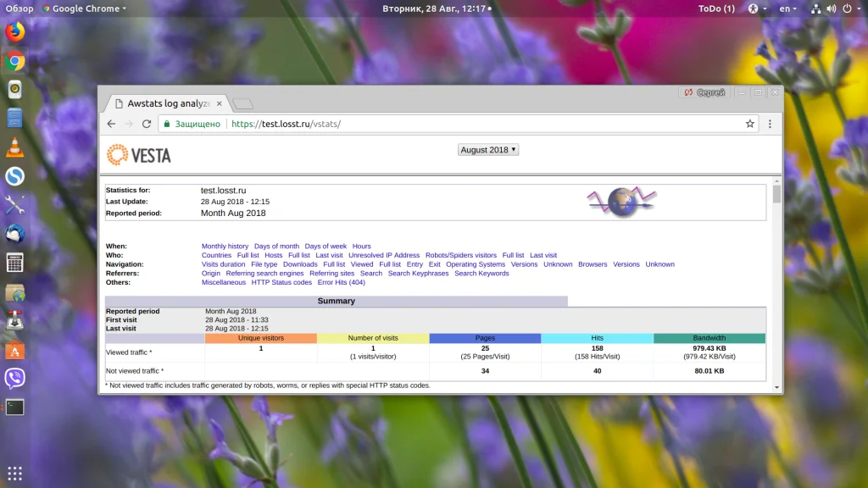
Task: Open the en keyboard layout selector
Action: click(788, 8)
